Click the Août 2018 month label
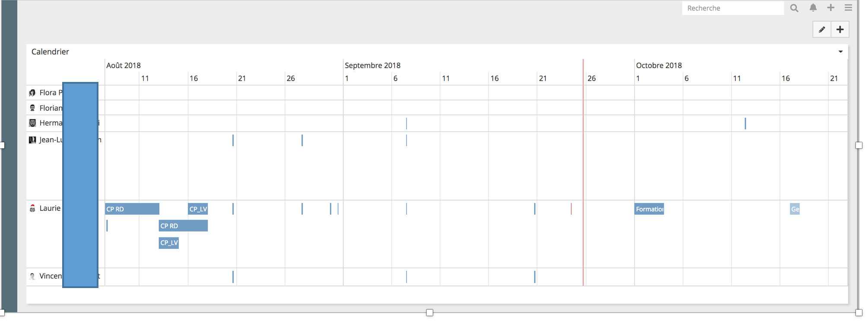 [124, 66]
